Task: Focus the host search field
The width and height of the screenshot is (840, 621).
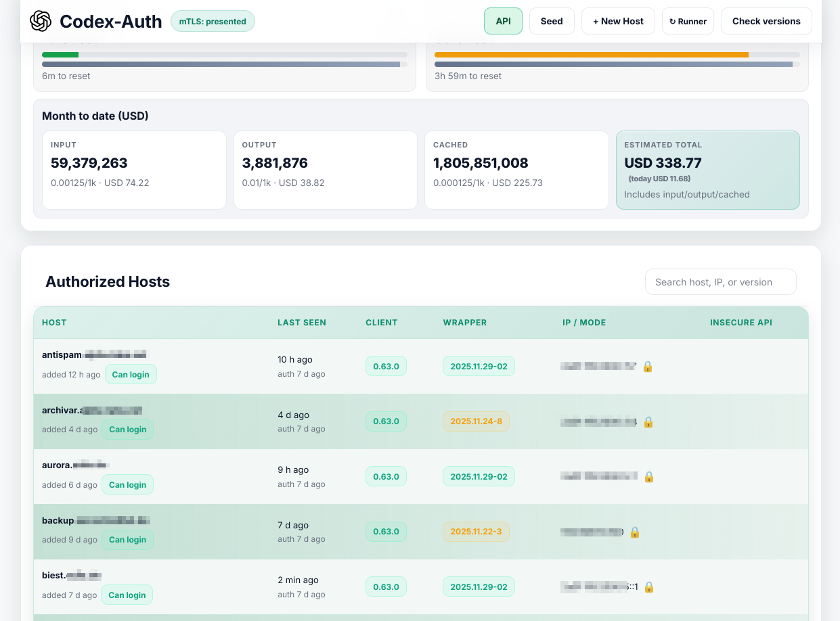Action: (720, 282)
